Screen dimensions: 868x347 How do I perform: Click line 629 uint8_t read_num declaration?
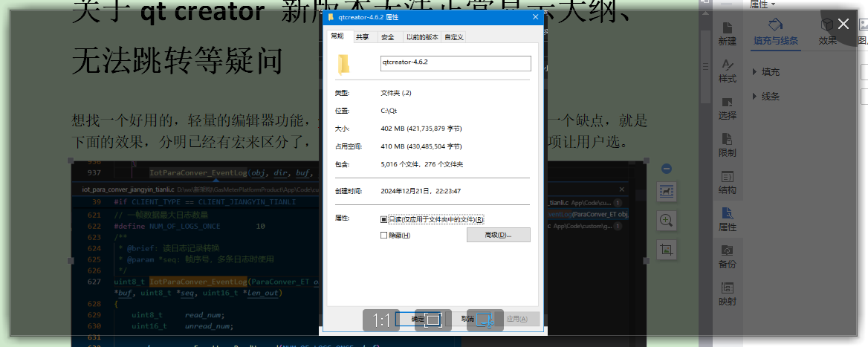pos(178,315)
